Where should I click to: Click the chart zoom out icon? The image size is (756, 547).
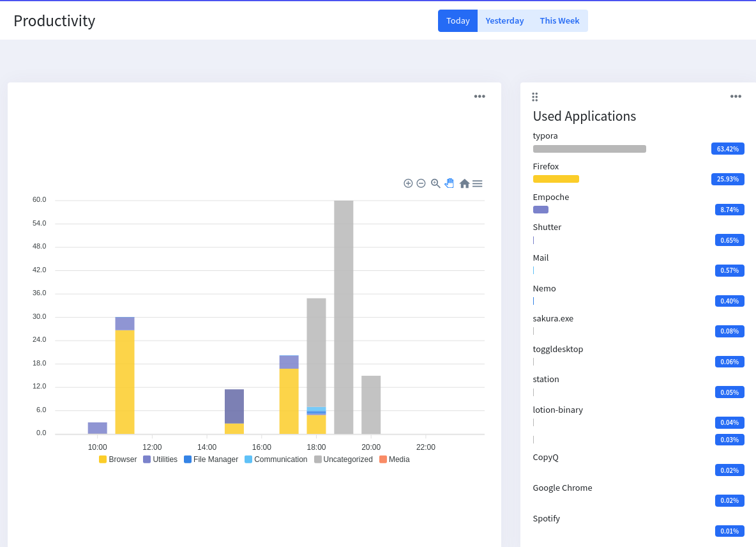point(421,183)
